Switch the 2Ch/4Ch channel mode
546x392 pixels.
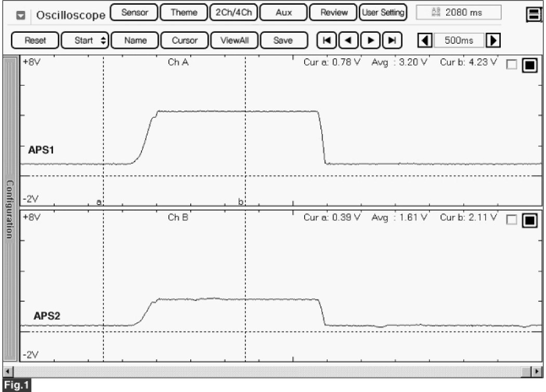(232, 12)
